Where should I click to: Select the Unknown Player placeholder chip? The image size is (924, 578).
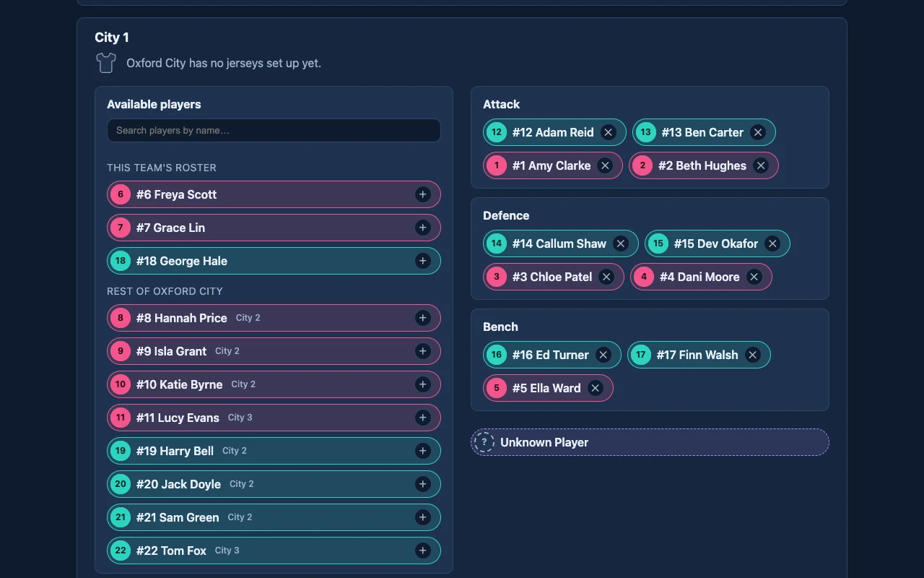650,442
